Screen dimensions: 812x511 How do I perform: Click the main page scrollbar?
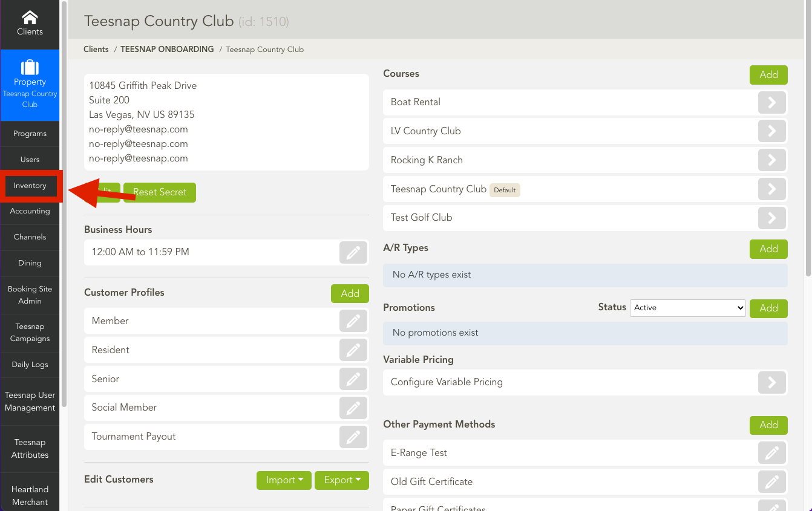coord(809,139)
